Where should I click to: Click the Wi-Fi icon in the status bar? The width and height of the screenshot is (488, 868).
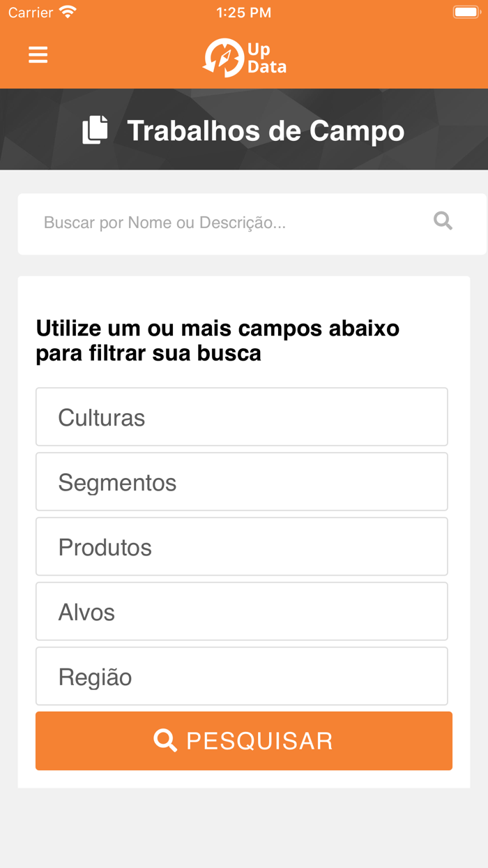tap(66, 11)
